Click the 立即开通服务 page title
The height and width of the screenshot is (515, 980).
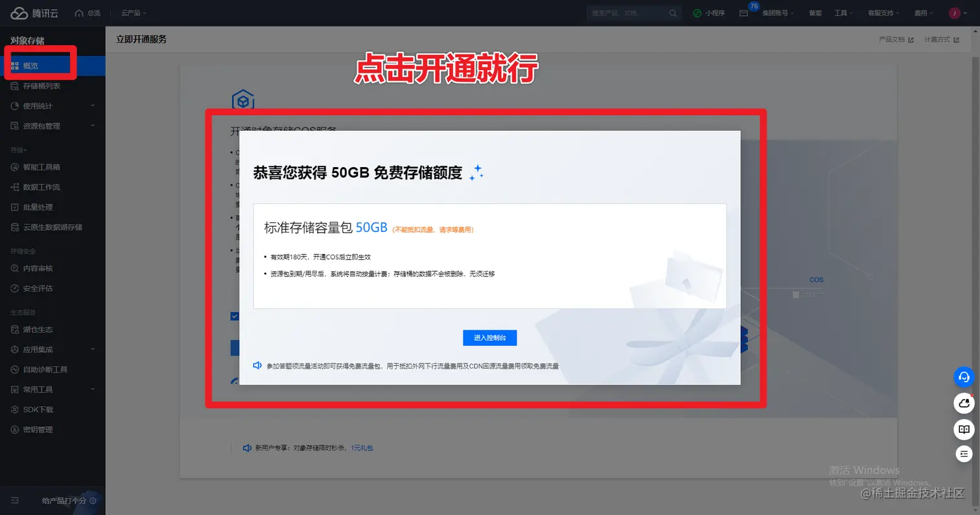click(141, 40)
